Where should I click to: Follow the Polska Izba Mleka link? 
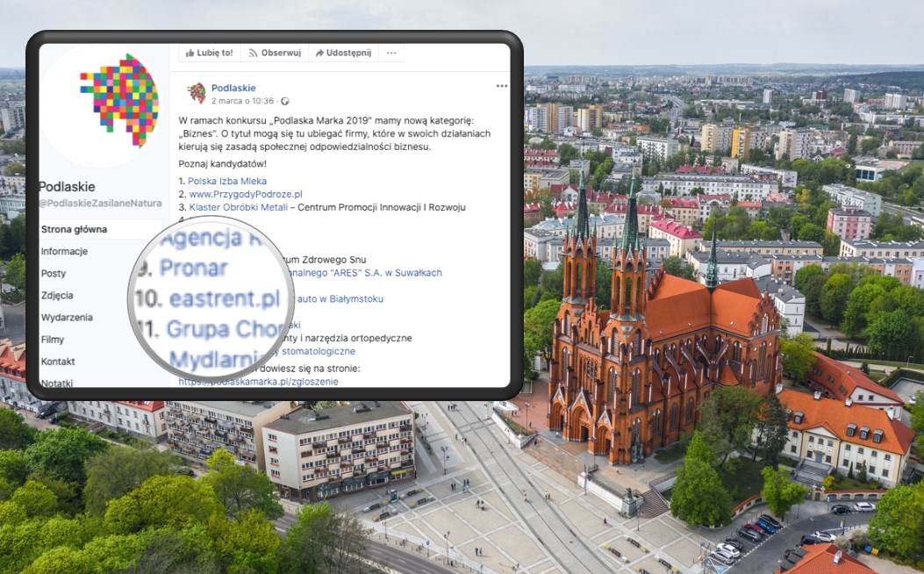tap(226, 181)
